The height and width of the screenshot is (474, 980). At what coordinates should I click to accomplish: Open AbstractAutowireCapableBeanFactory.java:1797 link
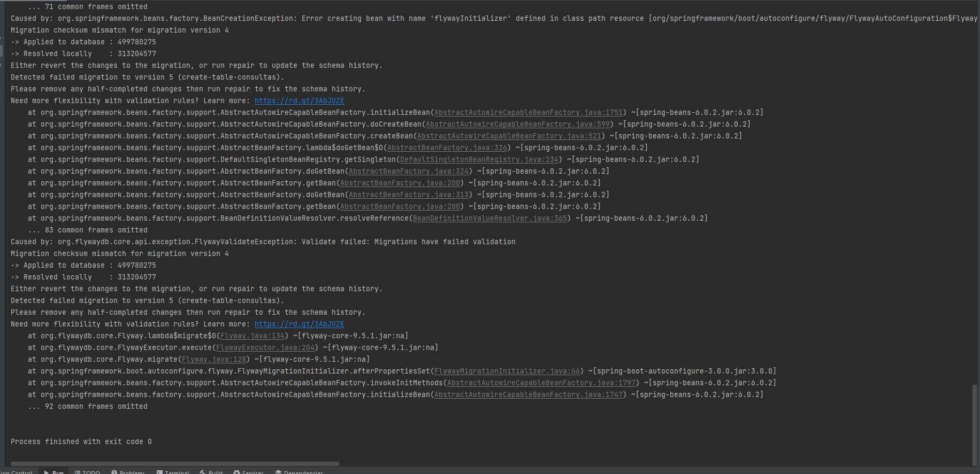point(541,383)
